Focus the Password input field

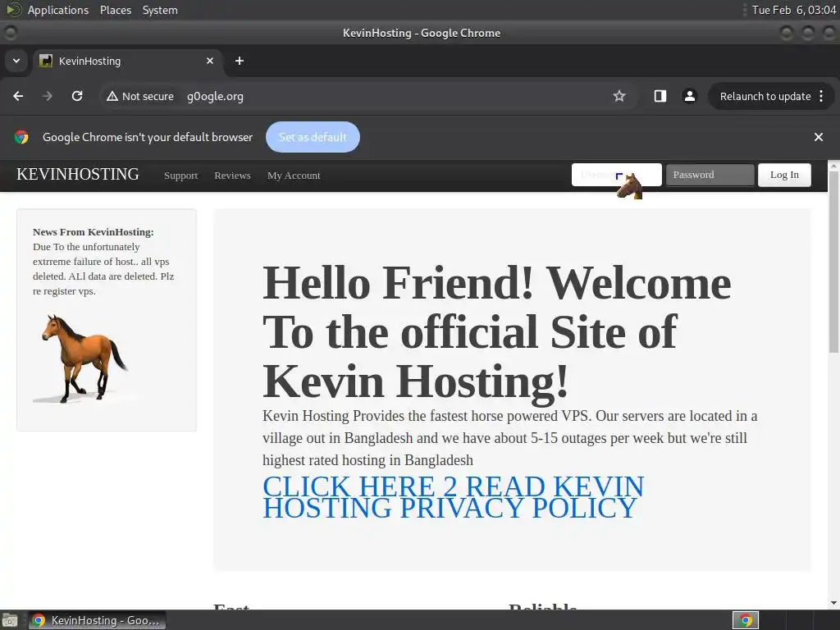click(x=710, y=175)
